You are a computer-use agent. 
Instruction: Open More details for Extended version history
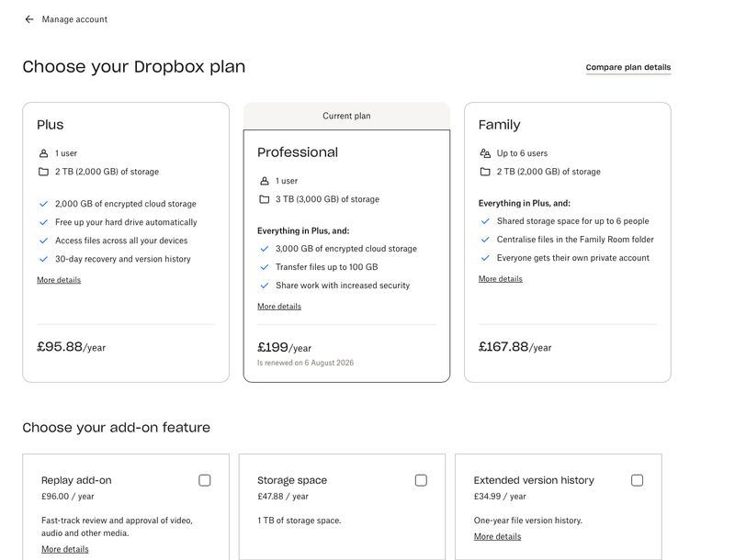497,536
